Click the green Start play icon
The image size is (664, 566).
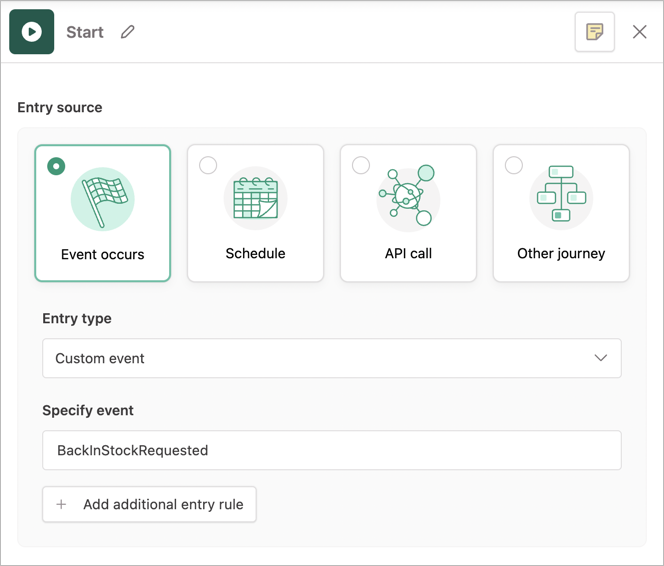click(32, 32)
